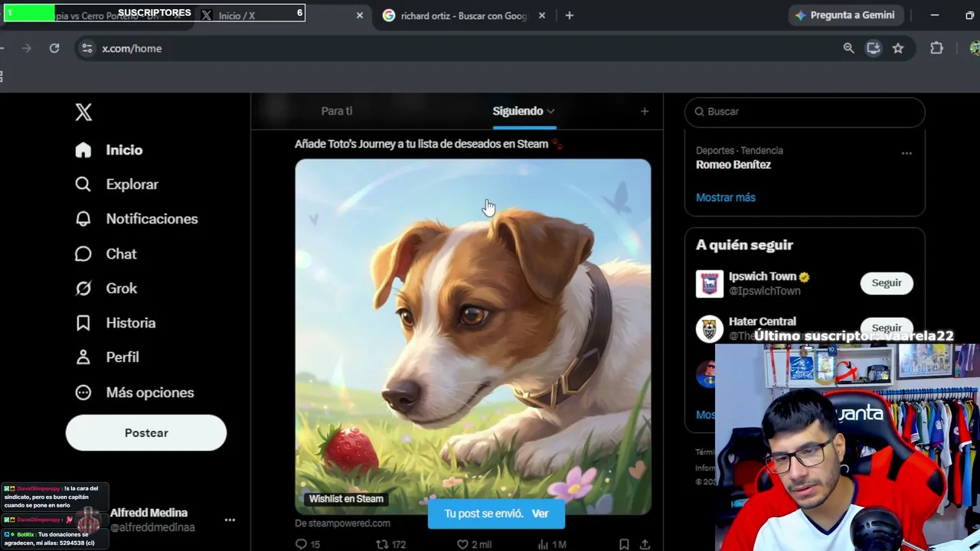
Task: Close the Inicio / X browser tab
Action: pos(360,15)
